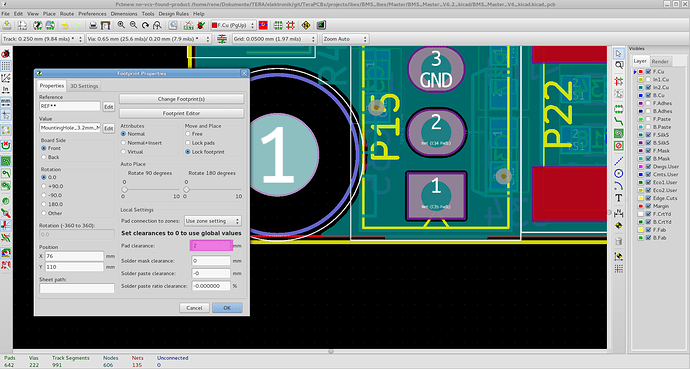Select the draw graphic line tool
Screen dimensions: 690x369
point(619,161)
